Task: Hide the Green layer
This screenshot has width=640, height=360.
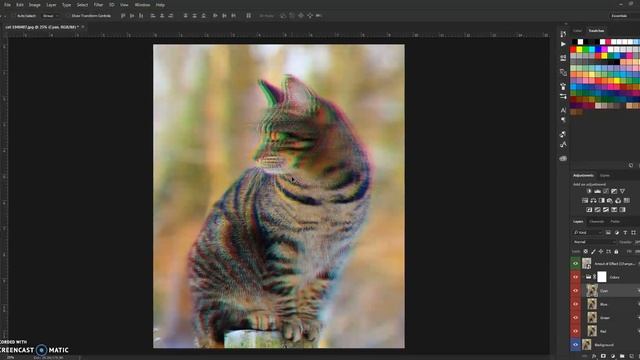Action: (576, 318)
